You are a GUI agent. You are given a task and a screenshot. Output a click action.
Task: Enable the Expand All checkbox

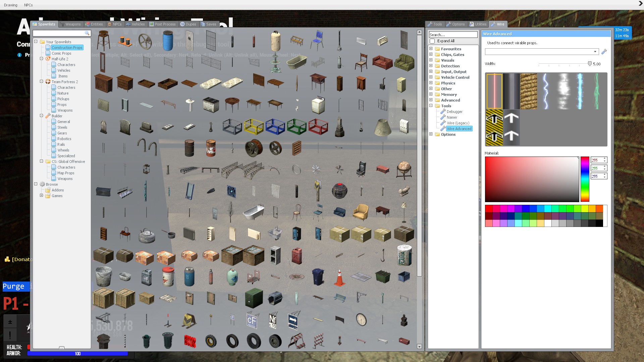coord(432,41)
